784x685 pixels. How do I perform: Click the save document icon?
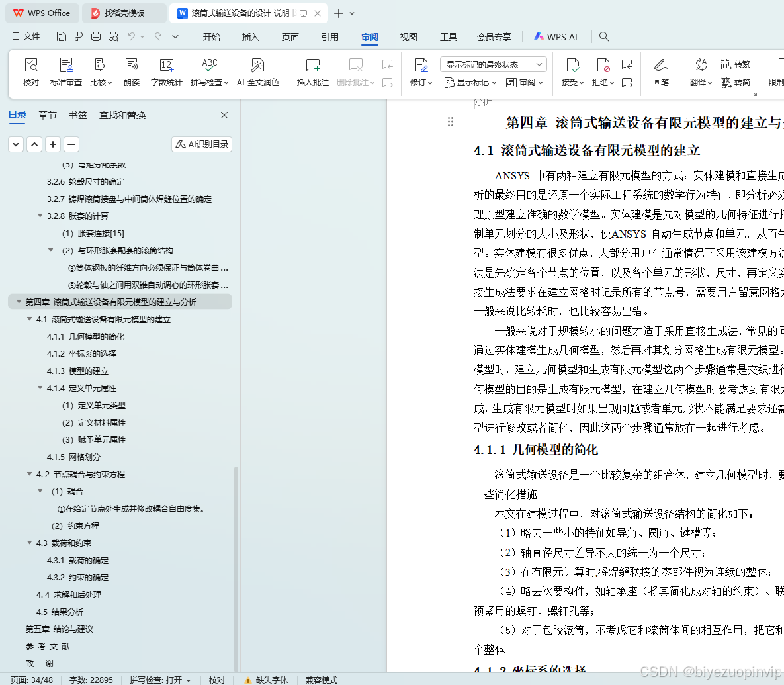(x=61, y=36)
